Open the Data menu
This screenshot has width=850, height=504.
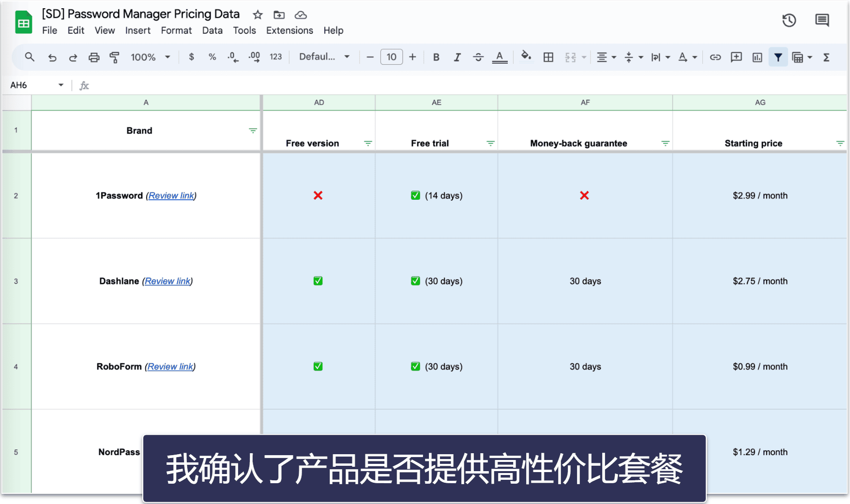tap(212, 30)
